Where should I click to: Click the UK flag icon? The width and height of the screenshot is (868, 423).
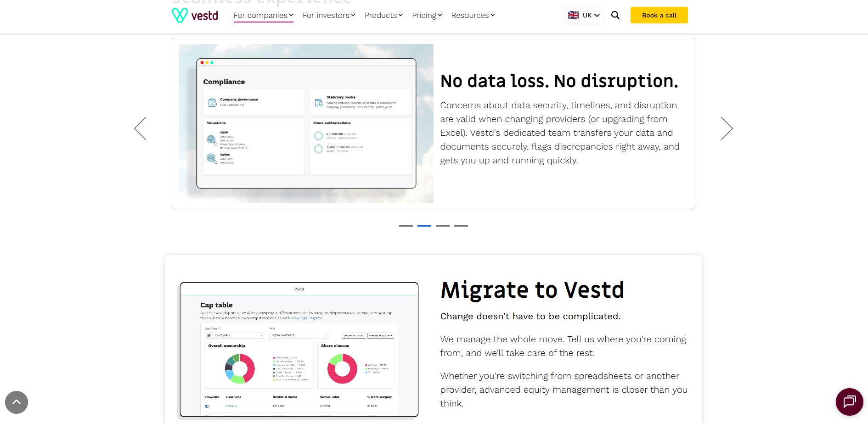574,15
